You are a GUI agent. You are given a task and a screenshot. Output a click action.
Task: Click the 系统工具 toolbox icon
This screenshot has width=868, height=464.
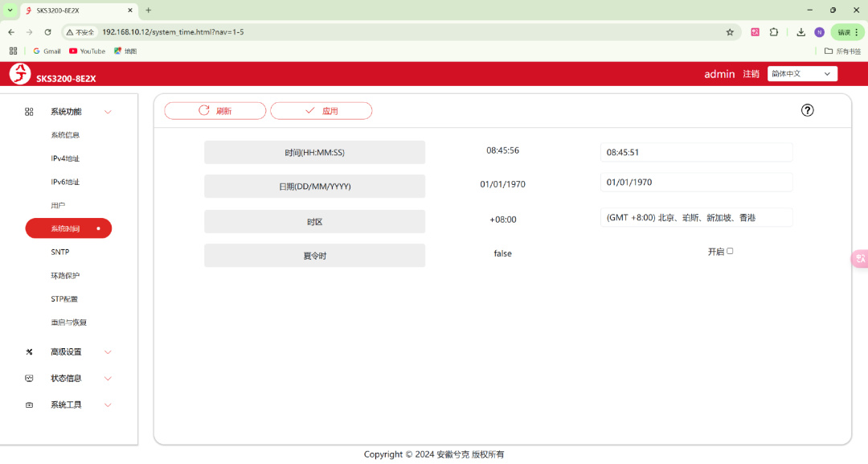click(x=30, y=405)
